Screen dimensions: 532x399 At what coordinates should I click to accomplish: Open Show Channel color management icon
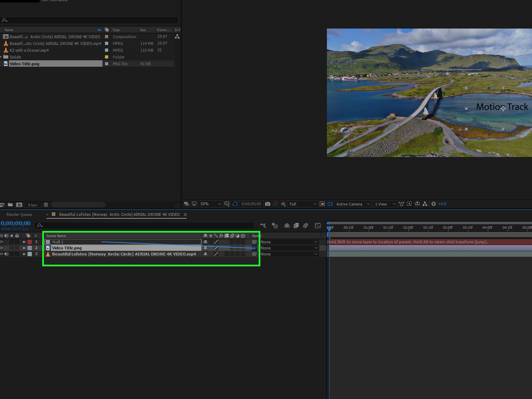tap(283, 204)
